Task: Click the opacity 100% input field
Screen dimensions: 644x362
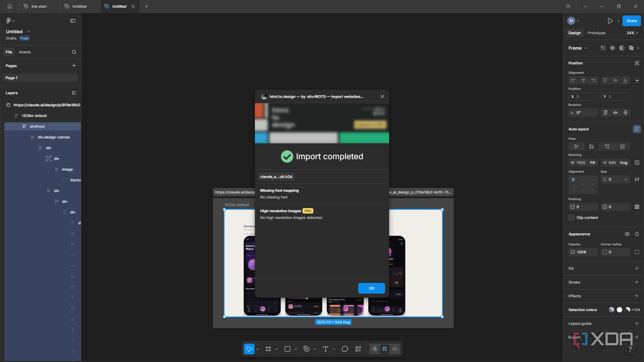Action: [x=583, y=252]
